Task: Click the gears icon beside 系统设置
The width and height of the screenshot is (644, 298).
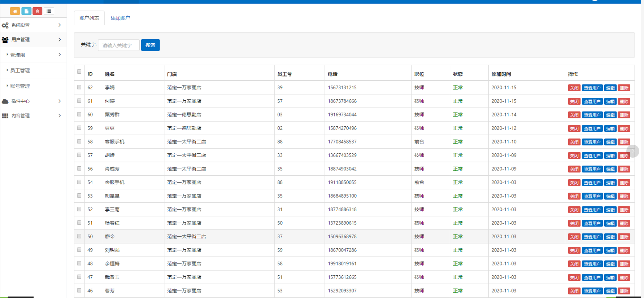Action: 5,25
